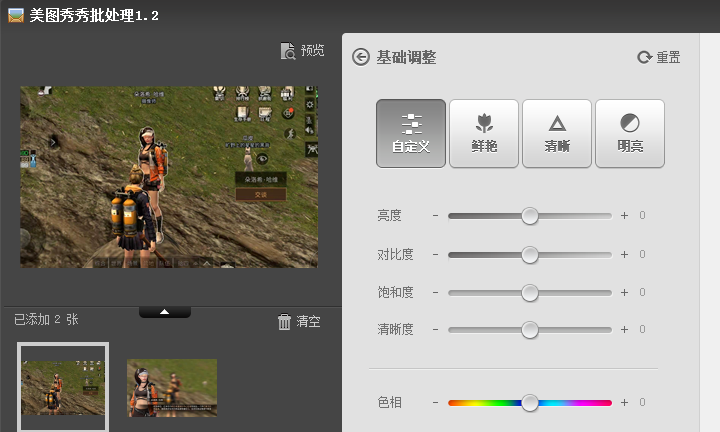
Task: Click the 重置 reset button
Action: pos(659,57)
